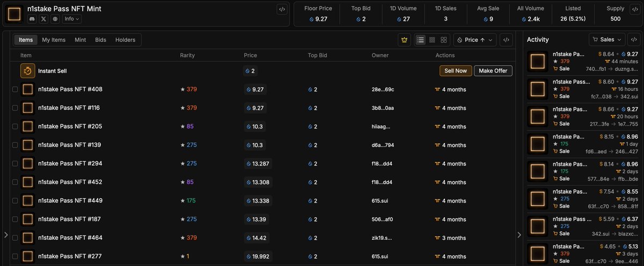The width and height of the screenshot is (644, 266).
Task: Click the Instant Sell stopwatch icon
Action: 28,71
